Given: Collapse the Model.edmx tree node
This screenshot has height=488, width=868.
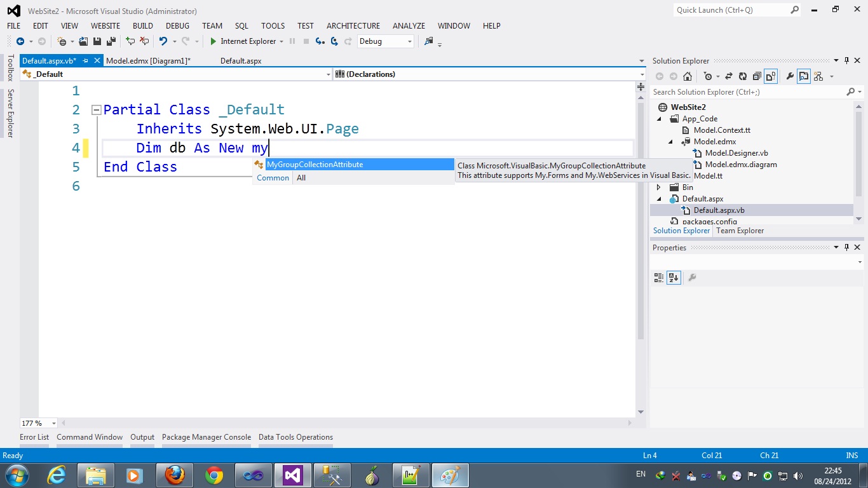Looking at the screenshot, I should pos(670,142).
